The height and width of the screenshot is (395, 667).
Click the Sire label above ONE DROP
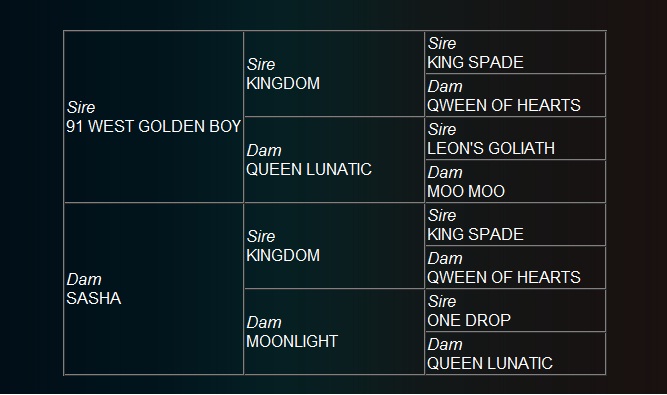[x=442, y=301]
